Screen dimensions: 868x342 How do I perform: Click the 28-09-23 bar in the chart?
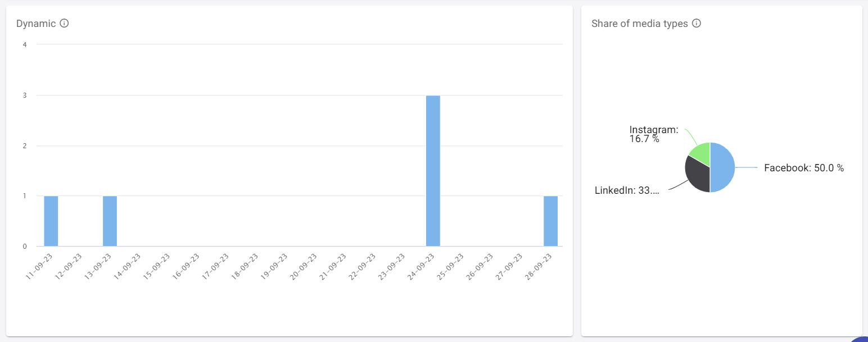[x=550, y=221]
